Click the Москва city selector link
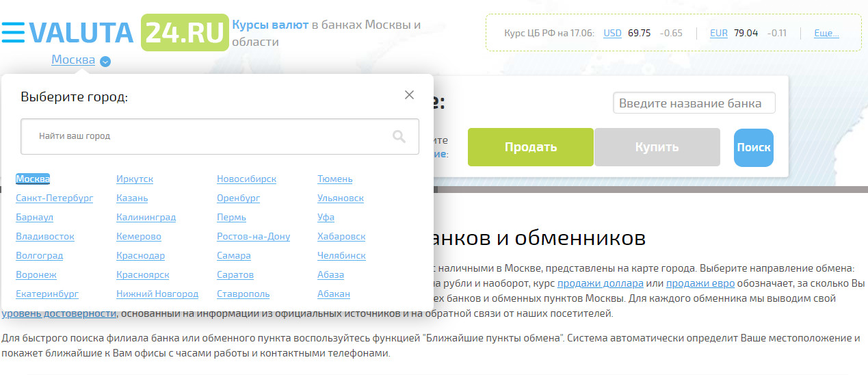 click(73, 60)
